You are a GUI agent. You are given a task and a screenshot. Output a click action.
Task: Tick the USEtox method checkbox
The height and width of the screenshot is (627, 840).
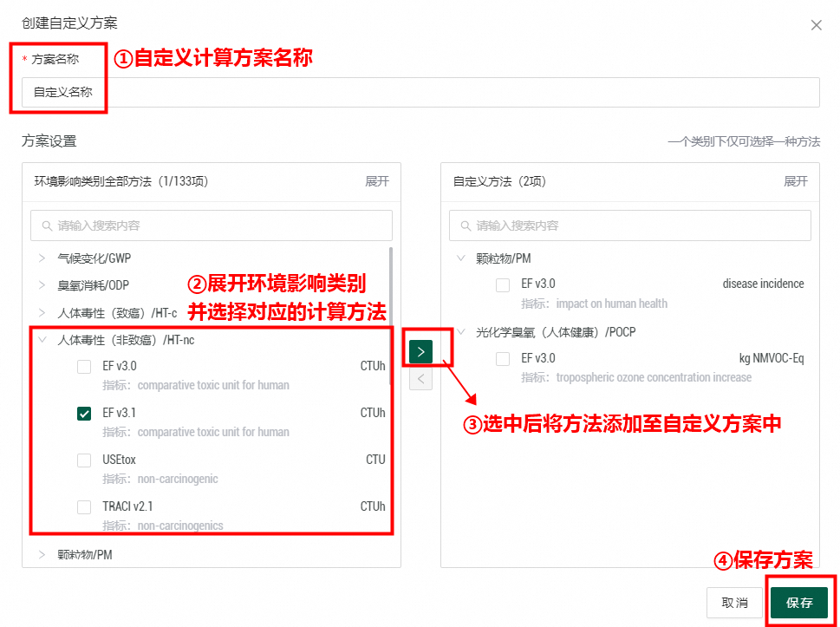click(84, 460)
